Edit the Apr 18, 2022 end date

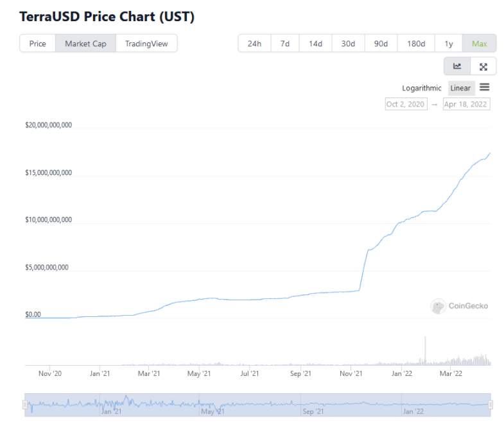click(466, 104)
